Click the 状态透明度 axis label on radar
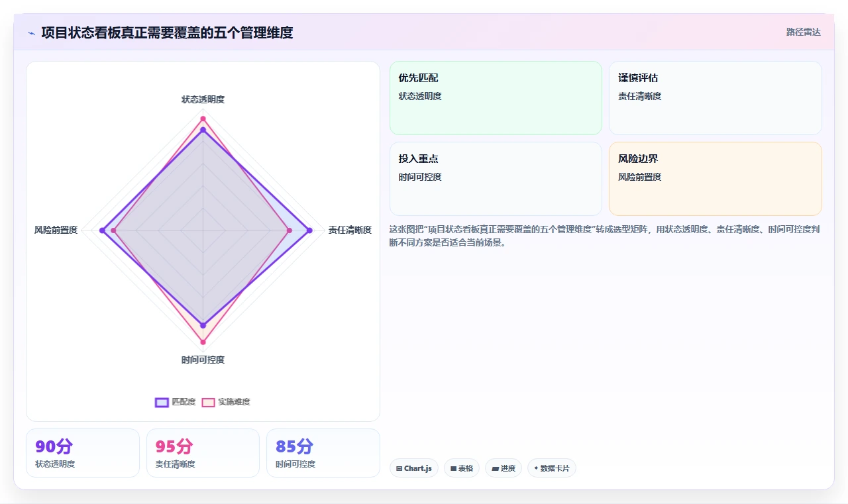848x504 pixels. (203, 99)
